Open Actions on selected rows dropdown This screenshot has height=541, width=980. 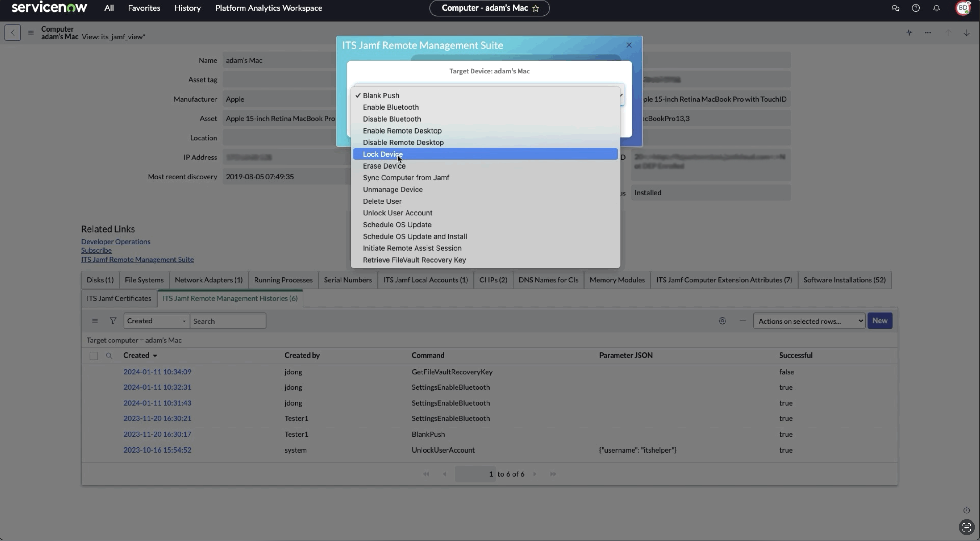[x=809, y=321]
